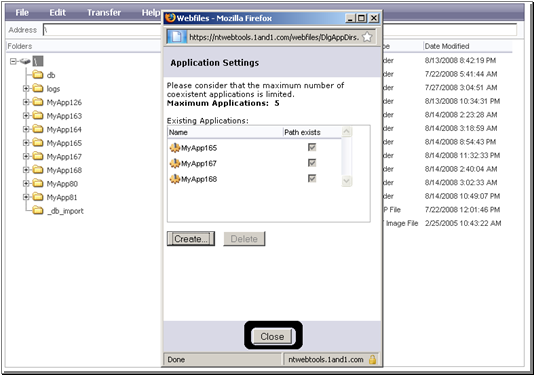Click the Close button in dialog
The height and width of the screenshot is (375, 534).
click(x=272, y=337)
